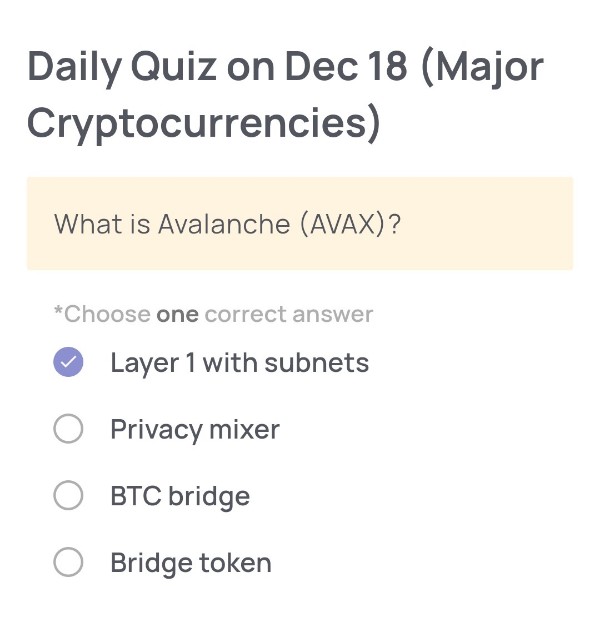Click the word "token" in the last answer

click(235, 563)
